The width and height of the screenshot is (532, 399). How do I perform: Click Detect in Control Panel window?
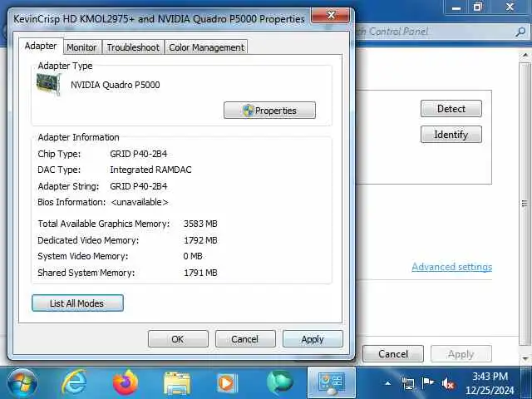tap(451, 109)
